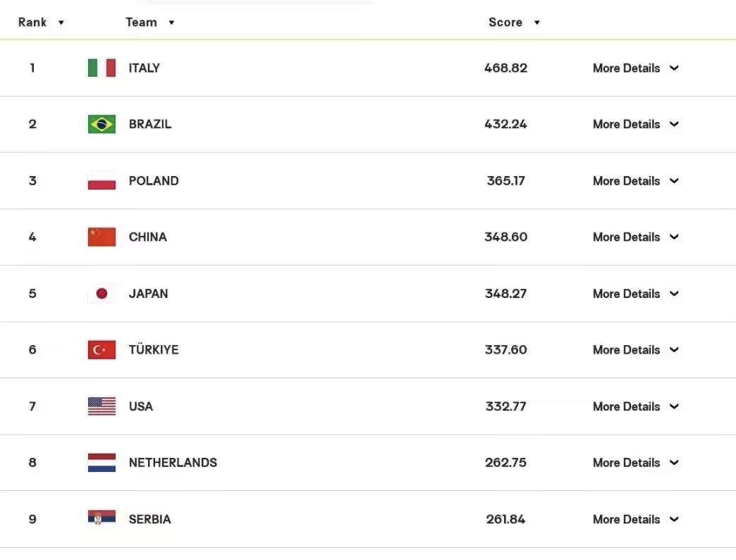Click the Brazil flag icon
The width and height of the screenshot is (736, 560).
pyautogui.click(x=102, y=124)
